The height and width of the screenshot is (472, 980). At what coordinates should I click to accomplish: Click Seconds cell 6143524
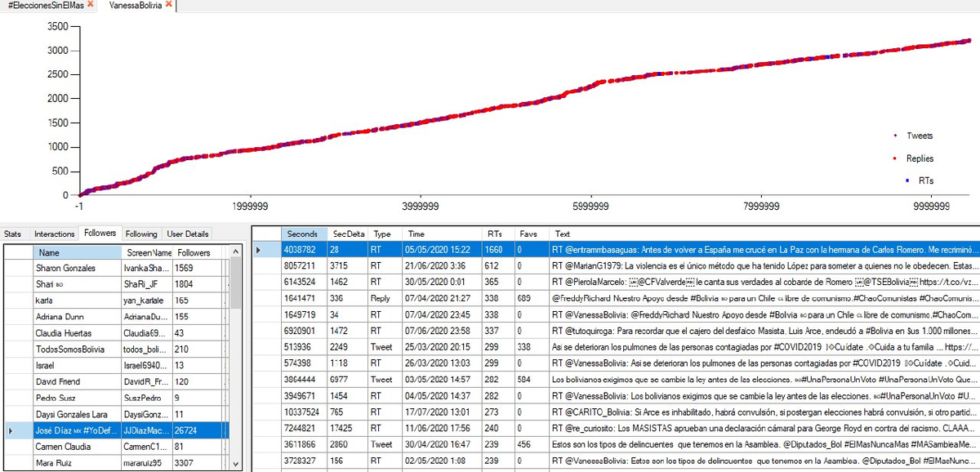click(304, 282)
